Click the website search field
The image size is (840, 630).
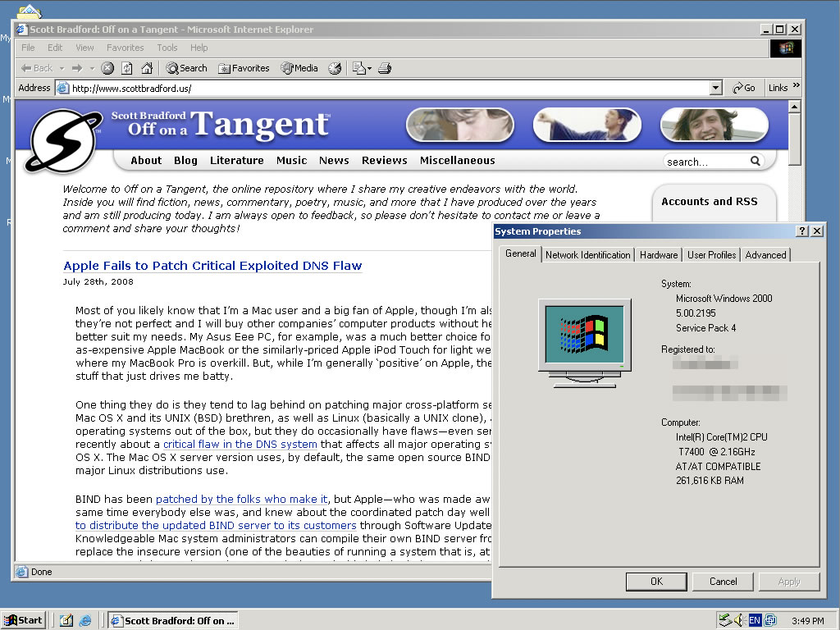pyautogui.click(x=705, y=162)
